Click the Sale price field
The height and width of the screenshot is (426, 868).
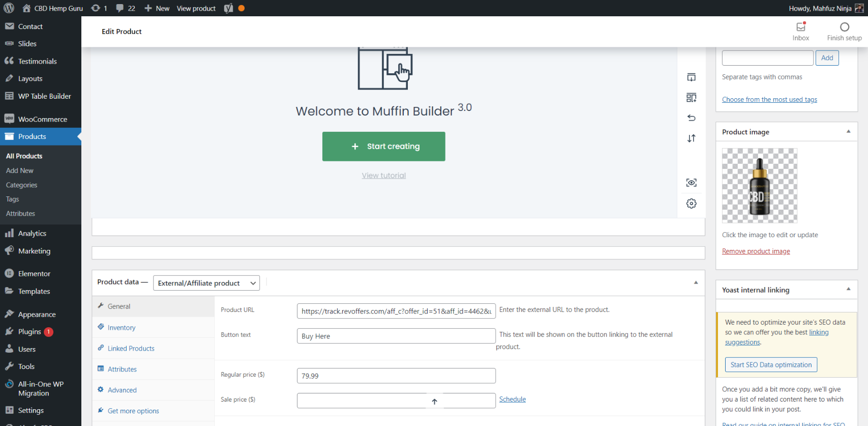(x=396, y=401)
